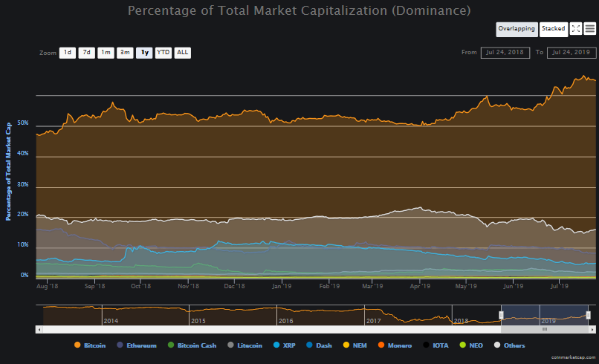The image size is (599, 364).
Task: Click the From date field
Action: [x=505, y=52]
